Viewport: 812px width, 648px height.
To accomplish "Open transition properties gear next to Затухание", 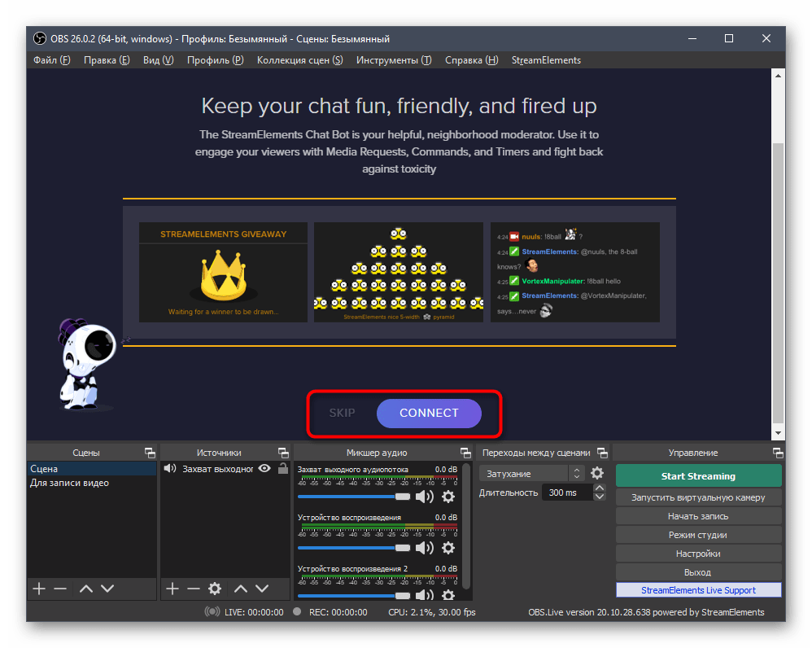I will (x=597, y=473).
